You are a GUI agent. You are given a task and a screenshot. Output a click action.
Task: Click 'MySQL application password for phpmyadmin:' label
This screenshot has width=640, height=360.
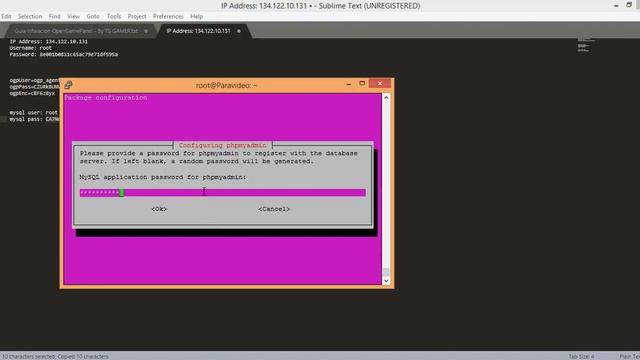click(163, 177)
